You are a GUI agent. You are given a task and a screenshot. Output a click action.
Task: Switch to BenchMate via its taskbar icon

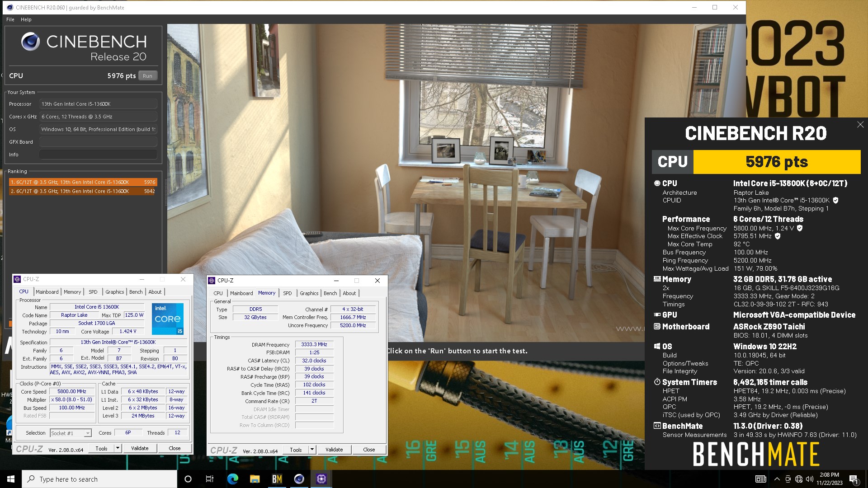coord(277,479)
